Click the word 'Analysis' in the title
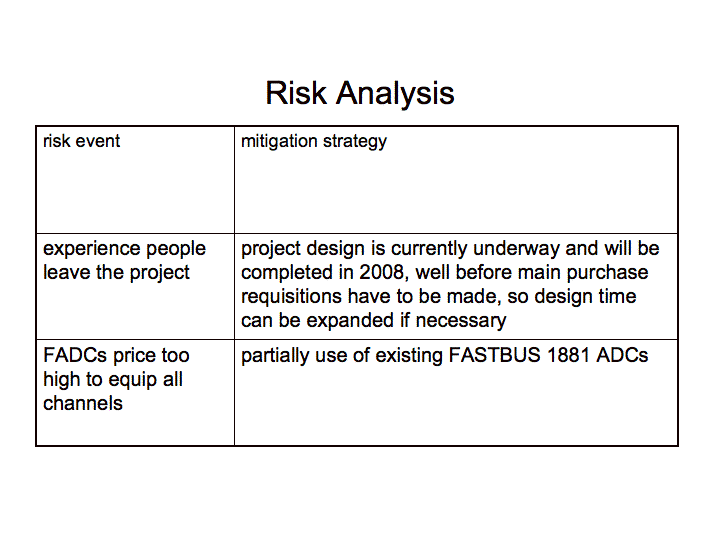Screen dimensions: 720x540 point(395,94)
